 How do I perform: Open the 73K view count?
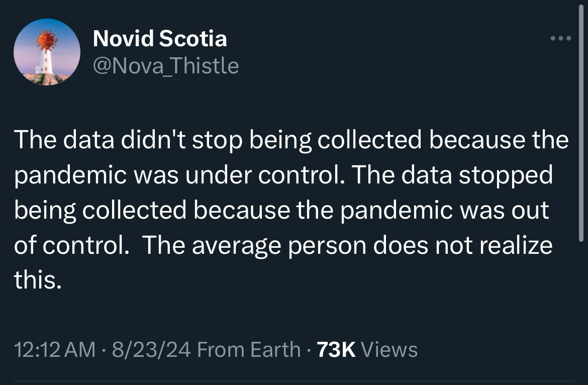337,349
